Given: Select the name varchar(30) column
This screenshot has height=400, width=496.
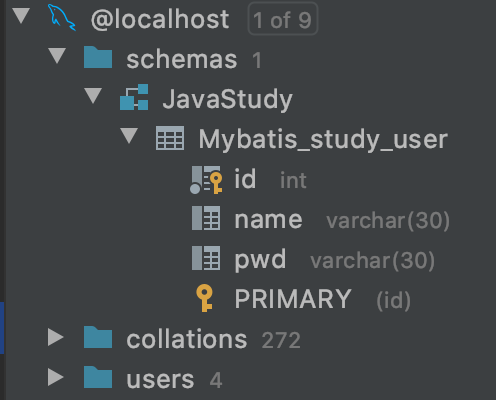Looking at the screenshot, I should click(x=321, y=219).
